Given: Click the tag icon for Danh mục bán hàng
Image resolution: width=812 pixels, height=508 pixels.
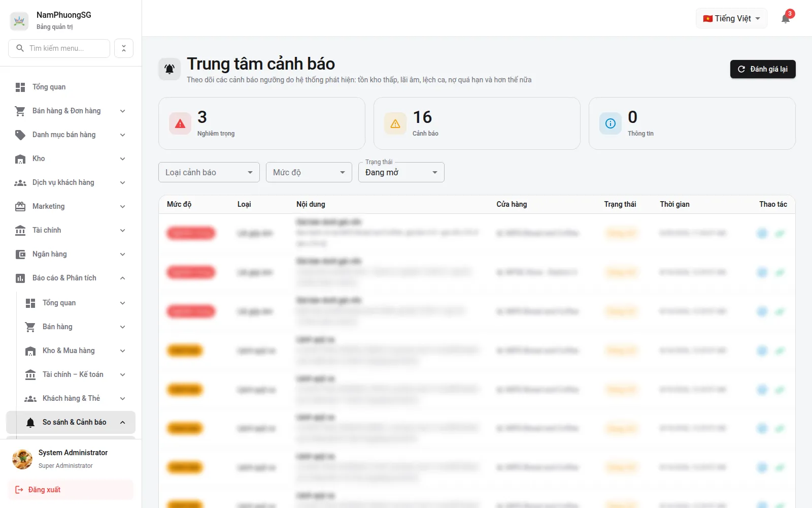Looking at the screenshot, I should [20, 135].
